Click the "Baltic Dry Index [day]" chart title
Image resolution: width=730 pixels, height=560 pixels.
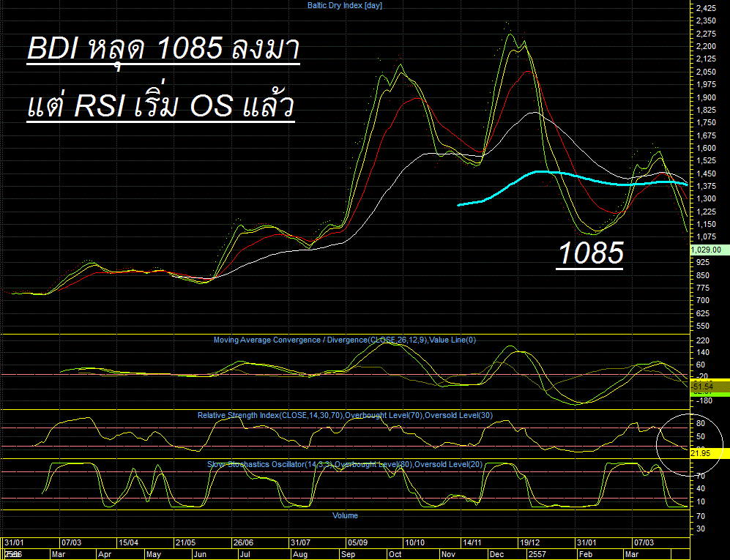pos(345,6)
